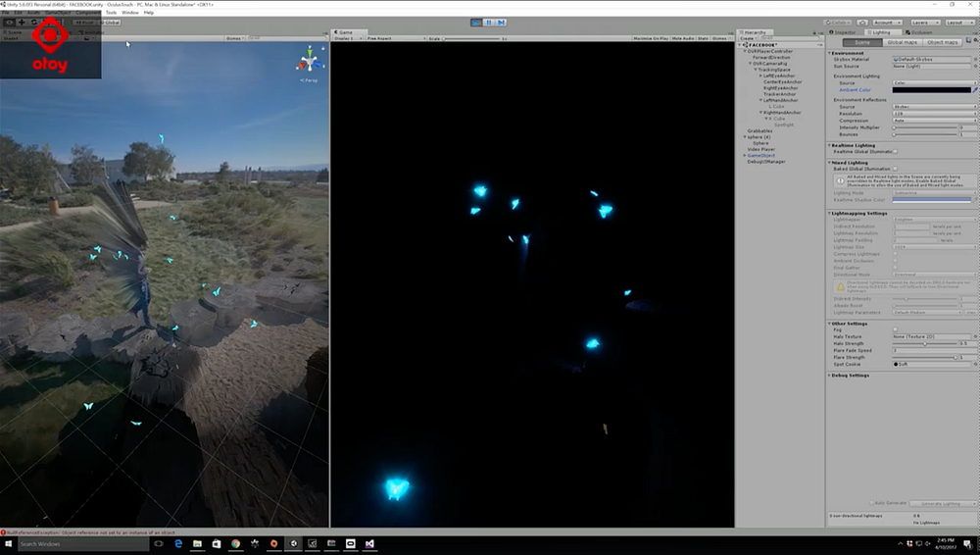980x555 pixels.
Task: Open Task View on taskbar
Action: click(x=159, y=544)
